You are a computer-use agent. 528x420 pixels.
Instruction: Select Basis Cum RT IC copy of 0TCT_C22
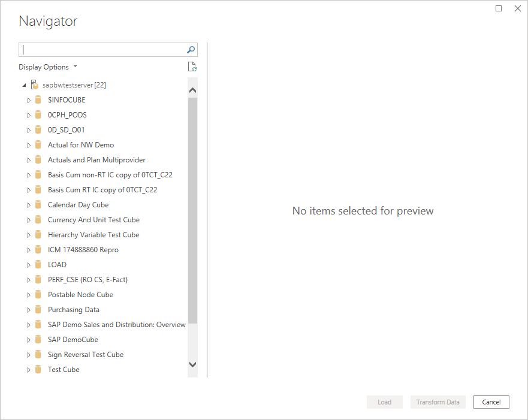99,189
